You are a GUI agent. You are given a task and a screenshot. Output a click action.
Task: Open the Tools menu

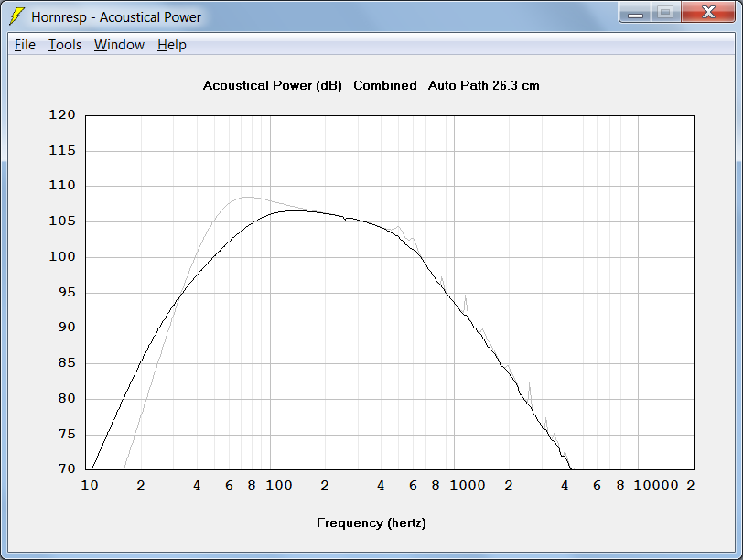(65, 45)
